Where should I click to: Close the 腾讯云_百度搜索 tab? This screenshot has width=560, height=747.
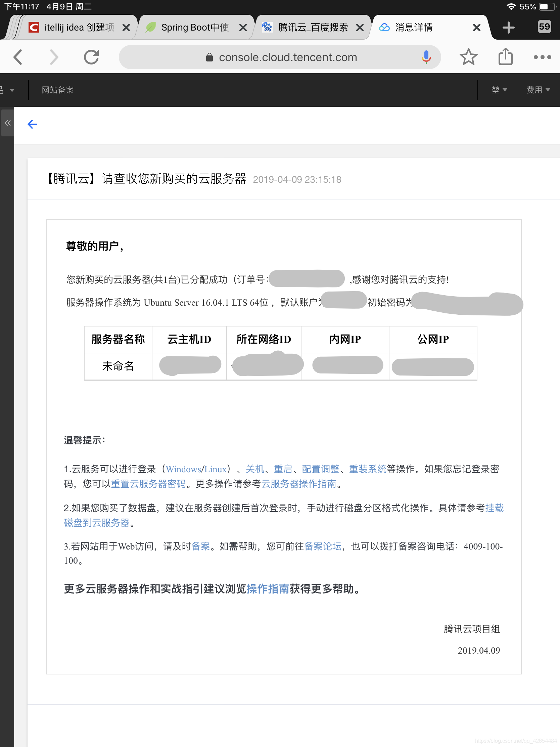(x=360, y=28)
